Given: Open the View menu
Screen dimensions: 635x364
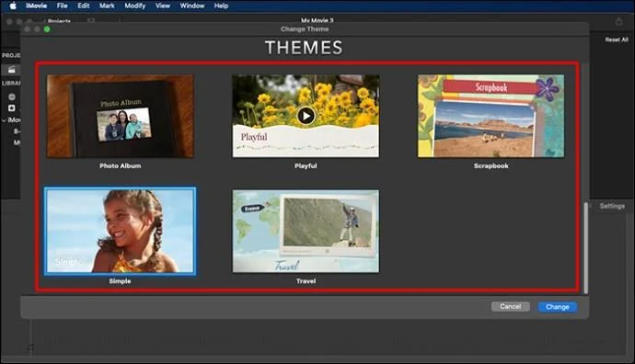Looking at the screenshot, I should [163, 6].
